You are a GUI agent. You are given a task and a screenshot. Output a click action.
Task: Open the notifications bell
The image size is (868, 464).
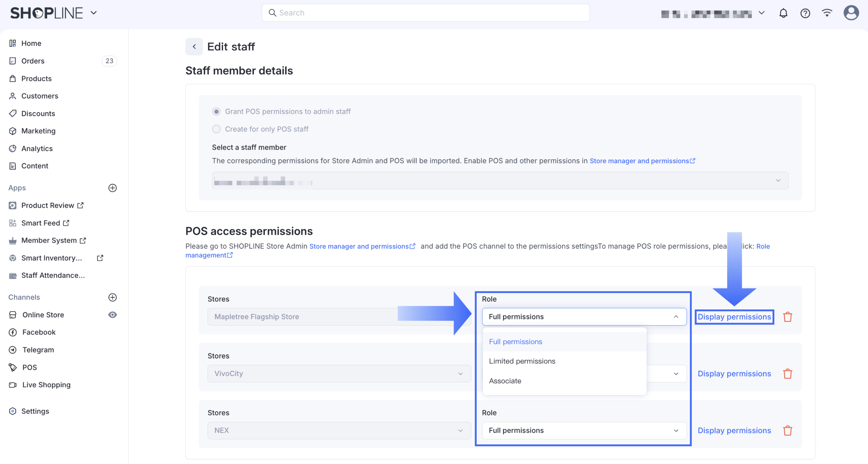coord(783,13)
